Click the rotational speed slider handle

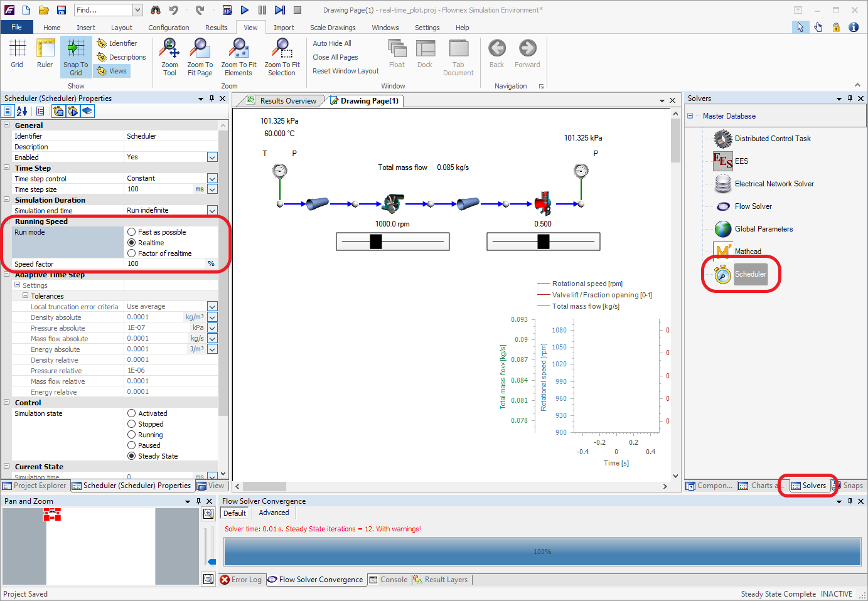tap(376, 242)
